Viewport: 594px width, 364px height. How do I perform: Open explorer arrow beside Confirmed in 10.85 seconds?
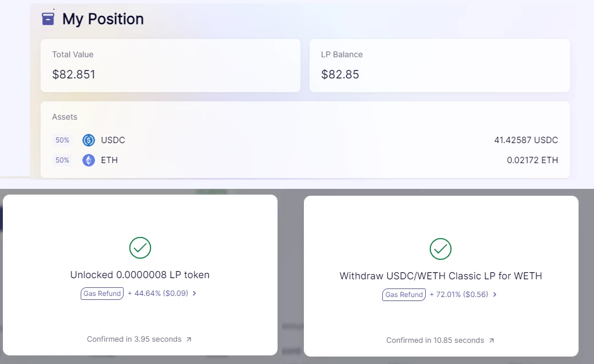tap(492, 341)
